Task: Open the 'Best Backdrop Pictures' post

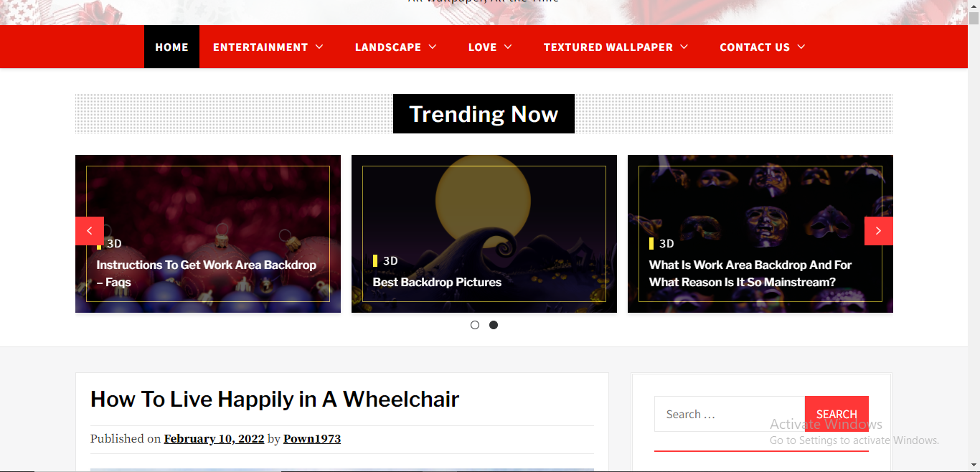Action: (437, 282)
